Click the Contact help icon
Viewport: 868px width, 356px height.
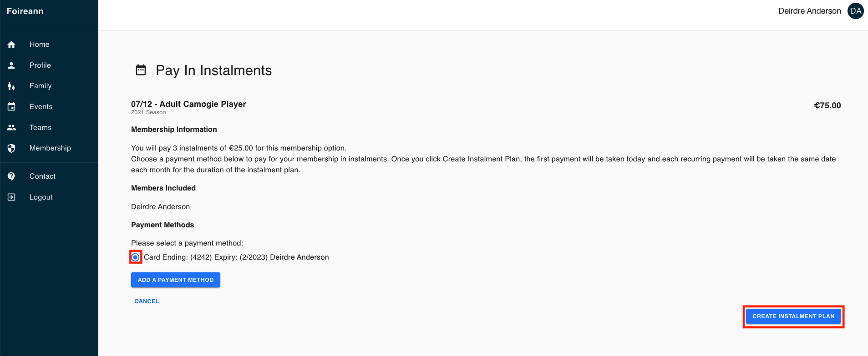pyautogui.click(x=11, y=176)
